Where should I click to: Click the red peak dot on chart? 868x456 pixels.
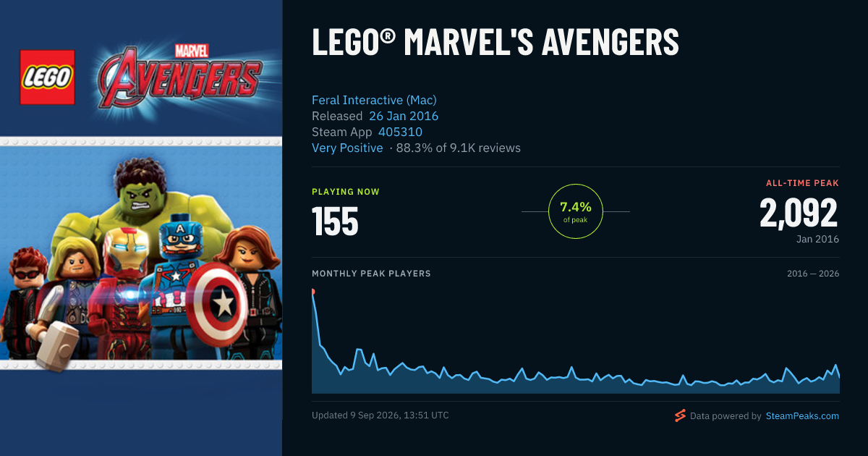pyautogui.click(x=312, y=292)
